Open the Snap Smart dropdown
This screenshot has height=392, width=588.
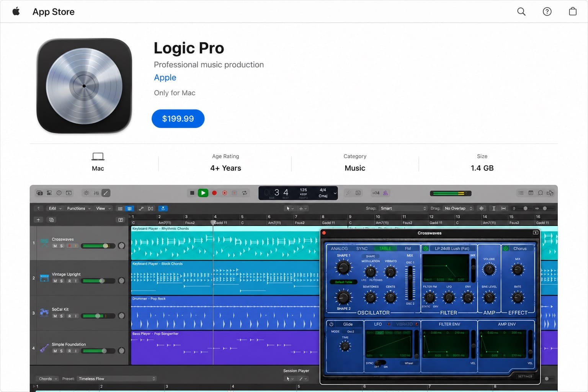coord(403,208)
